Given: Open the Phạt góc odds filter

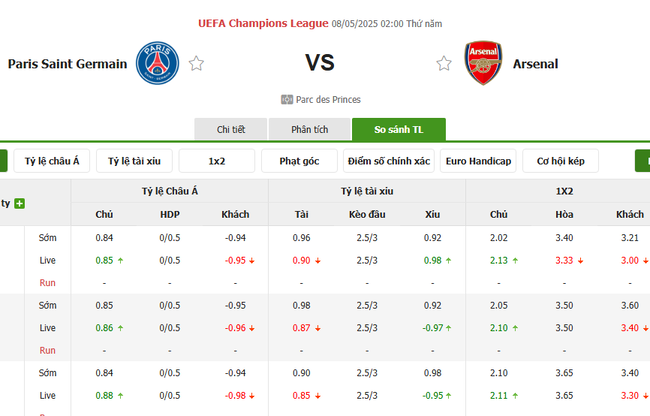Looking at the screenshot, I should click(x=299, y=161).
